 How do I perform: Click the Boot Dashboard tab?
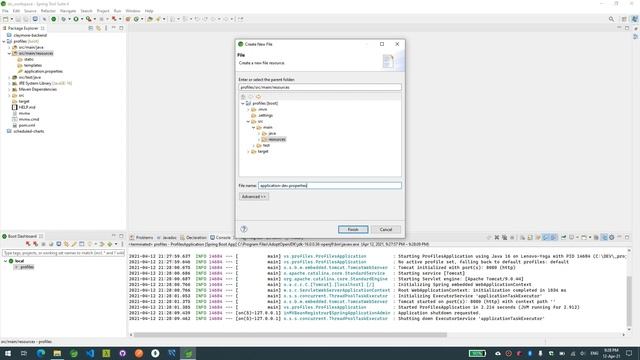pos(22,236)
